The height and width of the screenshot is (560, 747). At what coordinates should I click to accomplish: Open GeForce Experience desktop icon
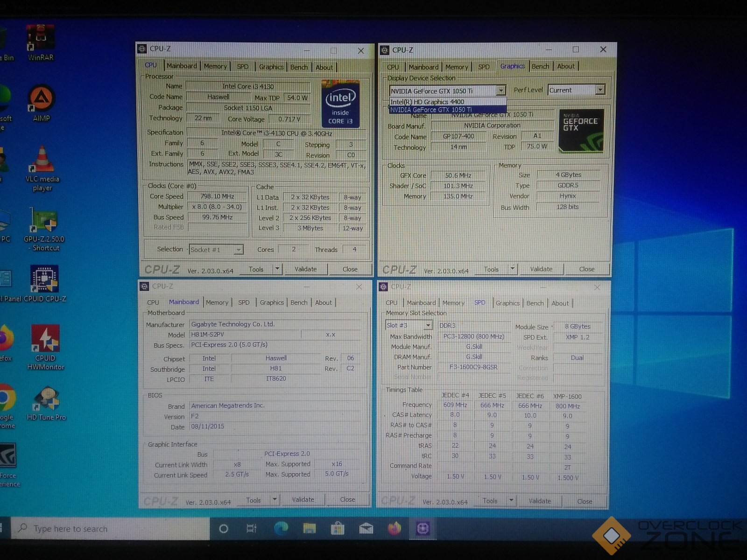tap(8, 464)
